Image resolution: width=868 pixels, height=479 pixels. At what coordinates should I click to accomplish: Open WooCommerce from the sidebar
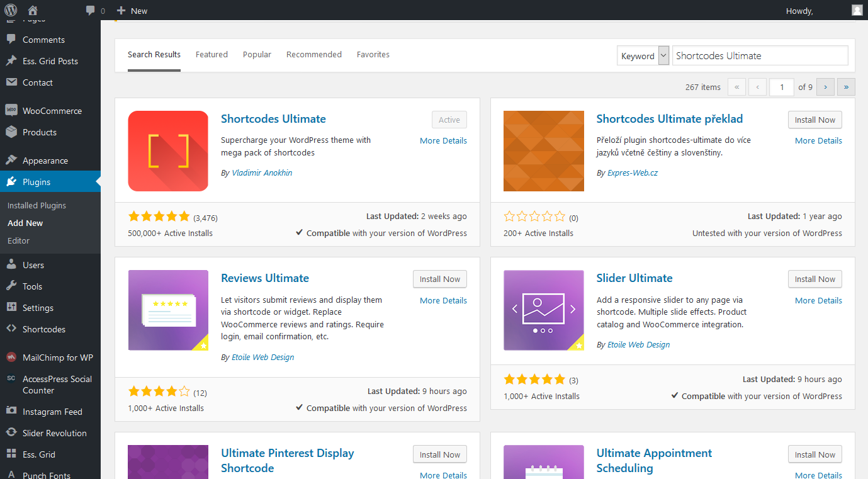[52, 111]
